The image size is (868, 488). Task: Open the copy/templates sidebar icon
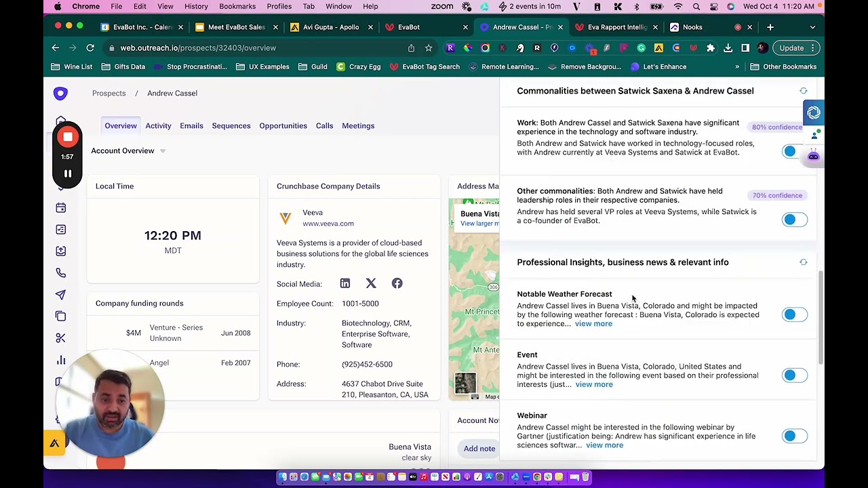coord(60,316)
